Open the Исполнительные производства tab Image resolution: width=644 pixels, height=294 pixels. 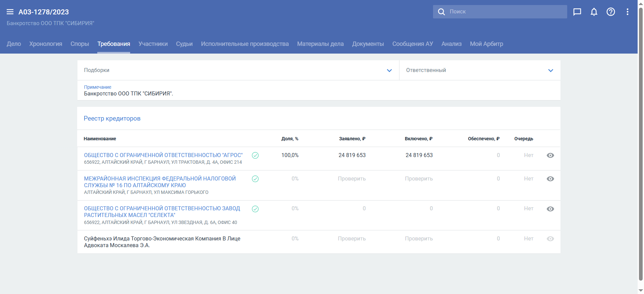click(x=245, y=44)
